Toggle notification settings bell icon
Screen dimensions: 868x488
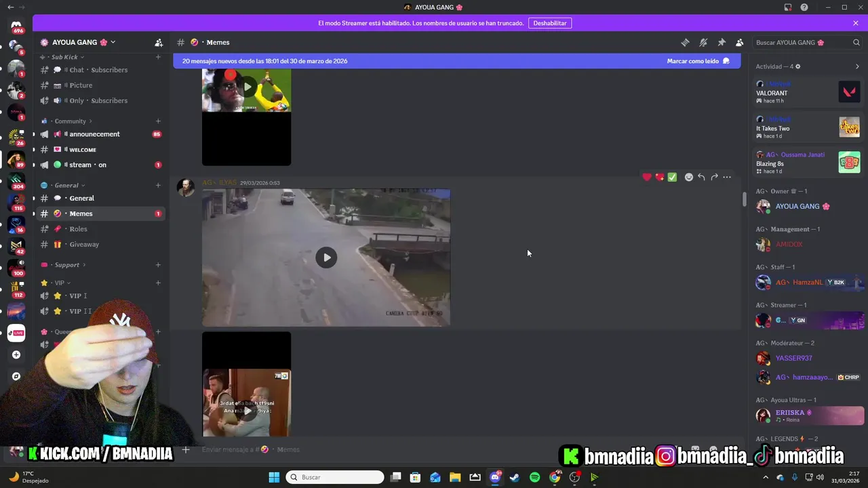coord(703,42)
